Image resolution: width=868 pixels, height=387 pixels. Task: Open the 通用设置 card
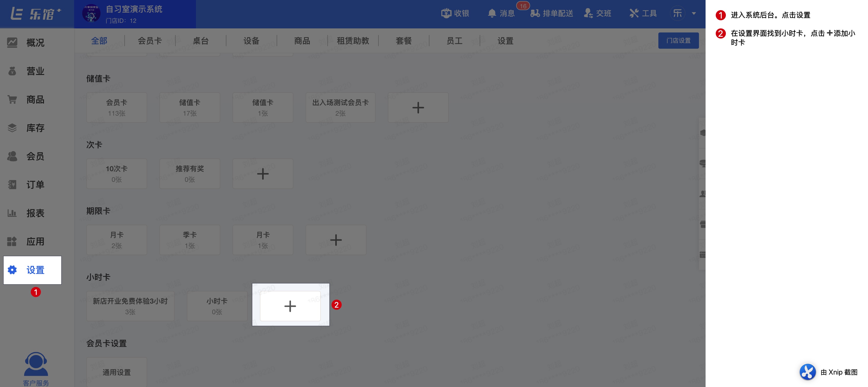(116, 372)
